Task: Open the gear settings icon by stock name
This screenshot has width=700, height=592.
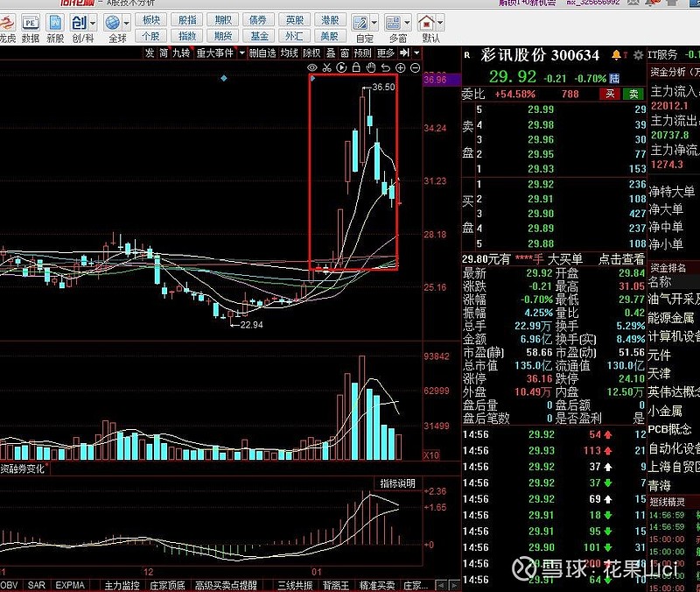Action: tap(639, 55)
